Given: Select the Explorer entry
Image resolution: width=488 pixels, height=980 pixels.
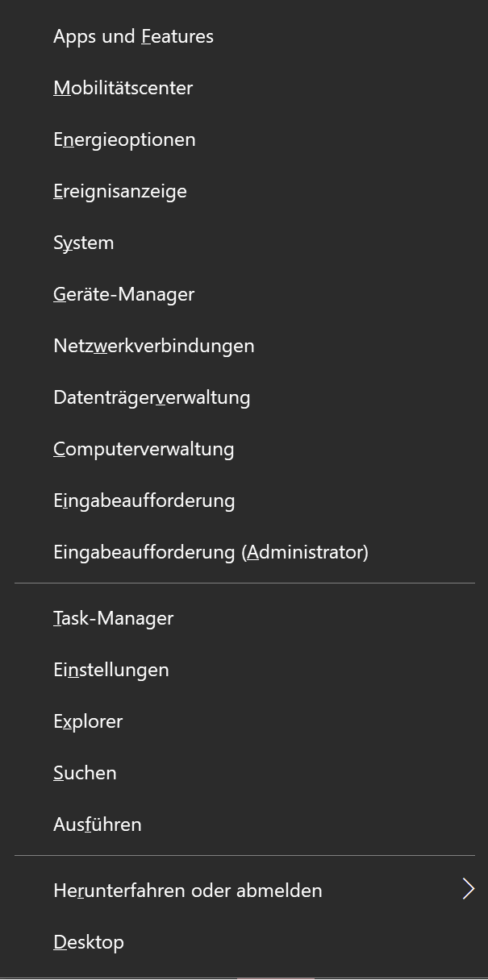Looking at the screenshot, I should pyautogui.click(x=88, y=721).
